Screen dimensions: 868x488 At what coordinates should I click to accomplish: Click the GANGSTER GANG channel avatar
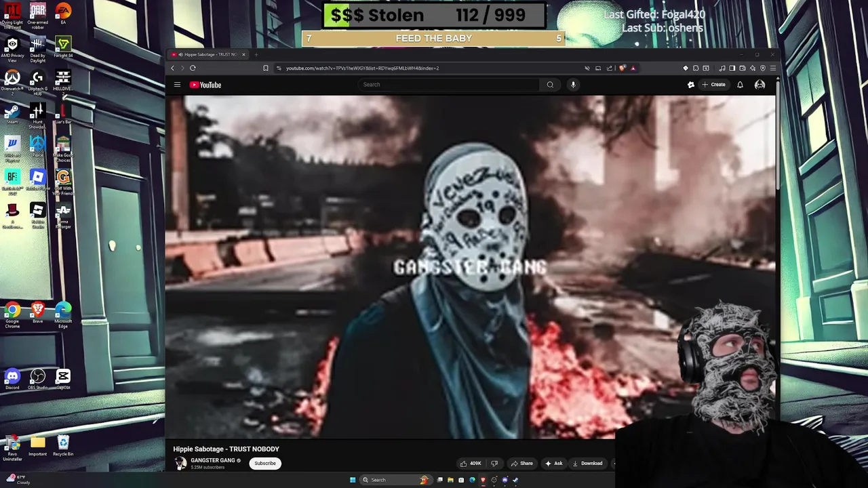coord(180,464)
